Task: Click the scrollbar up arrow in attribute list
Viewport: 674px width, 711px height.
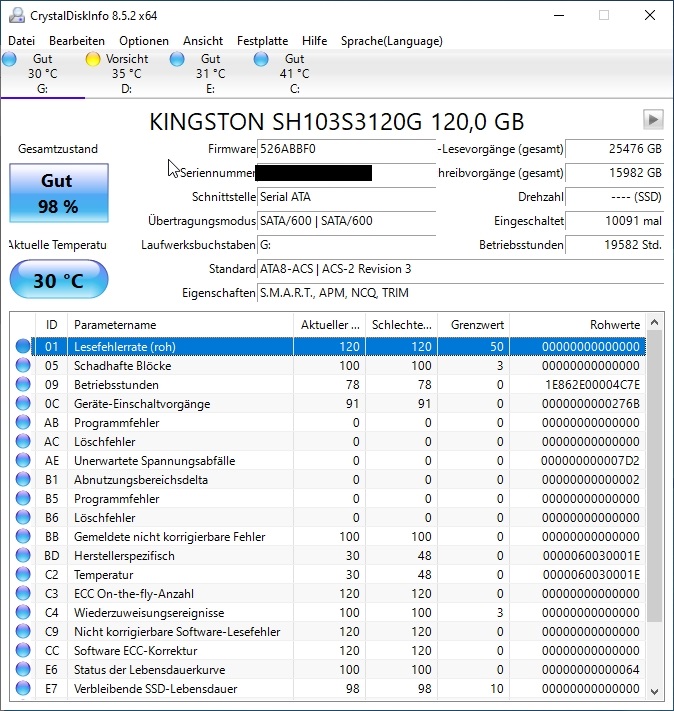Action: pyautogui.click(x=654, y=322)
